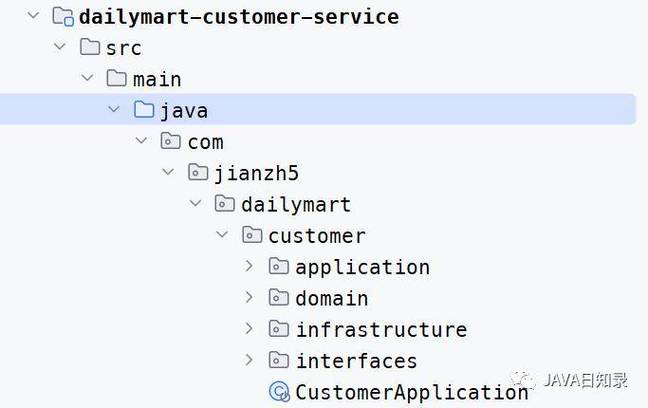Collapse the dailymart-customer-service root node
The image size is (648, 408).
pos(33,16)
